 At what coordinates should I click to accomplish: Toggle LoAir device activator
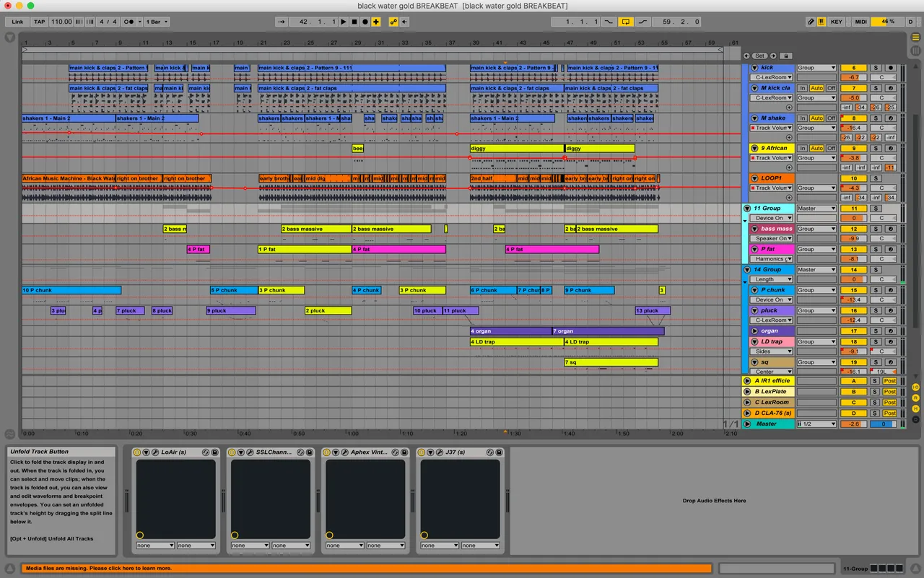[x=137, y=452]
